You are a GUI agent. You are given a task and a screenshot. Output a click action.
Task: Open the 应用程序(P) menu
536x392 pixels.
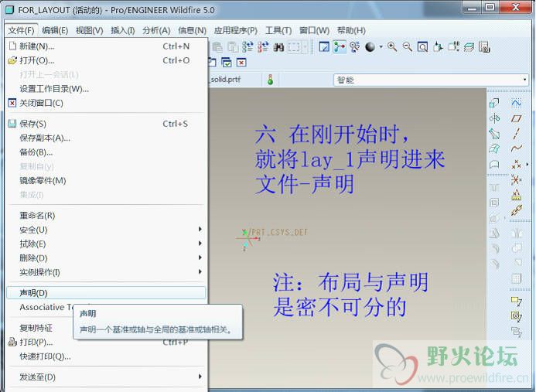coord(236,30)
